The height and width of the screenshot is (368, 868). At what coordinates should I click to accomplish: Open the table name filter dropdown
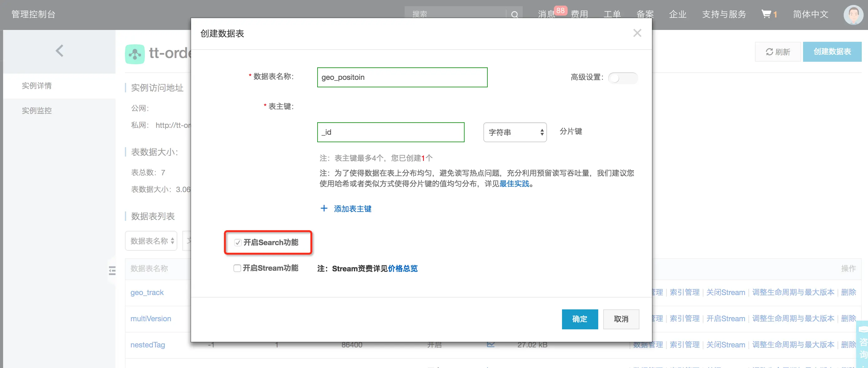[x=151, y=241]
